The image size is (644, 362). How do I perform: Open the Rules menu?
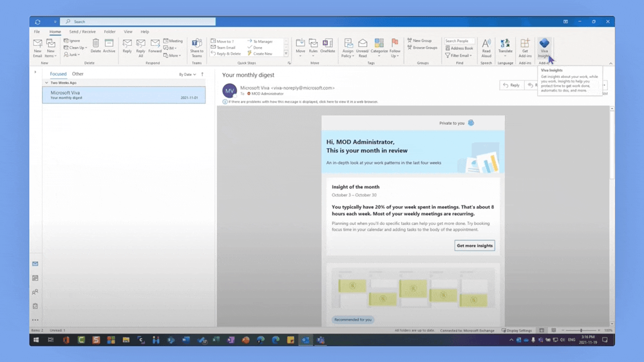tap(314, 48)
